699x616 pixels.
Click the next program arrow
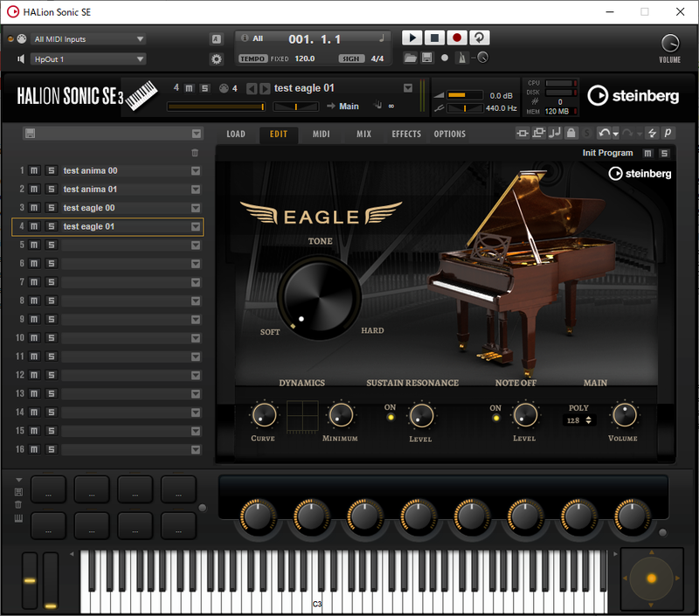point(265,89)
